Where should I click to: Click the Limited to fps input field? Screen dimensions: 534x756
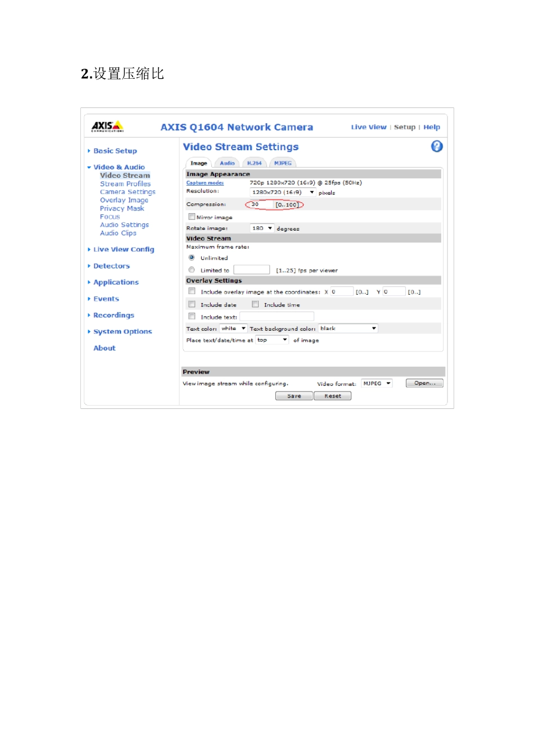(252, 270)
